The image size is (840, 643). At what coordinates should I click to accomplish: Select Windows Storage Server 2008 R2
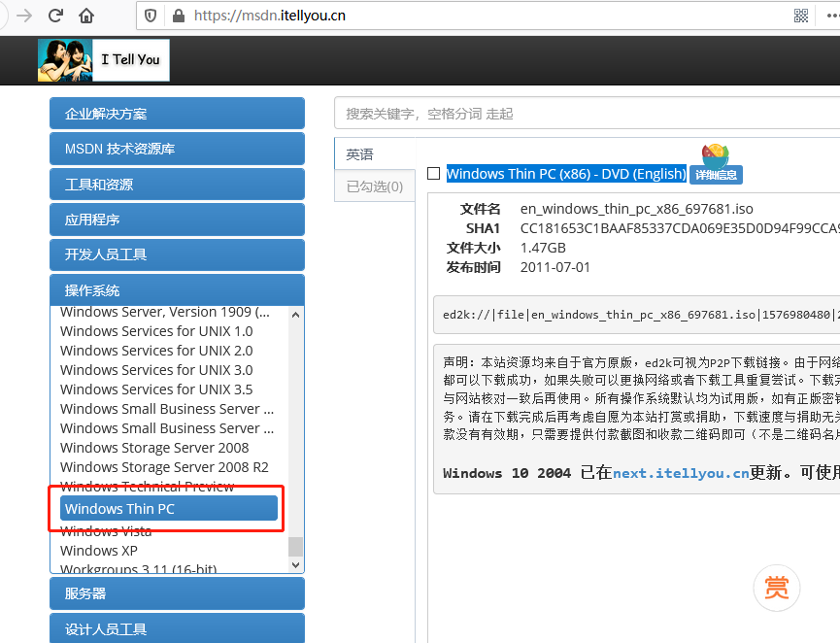point(164,467)
